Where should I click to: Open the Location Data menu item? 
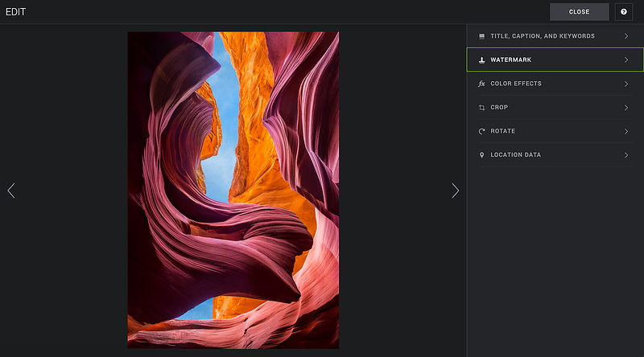coord(555,155)
